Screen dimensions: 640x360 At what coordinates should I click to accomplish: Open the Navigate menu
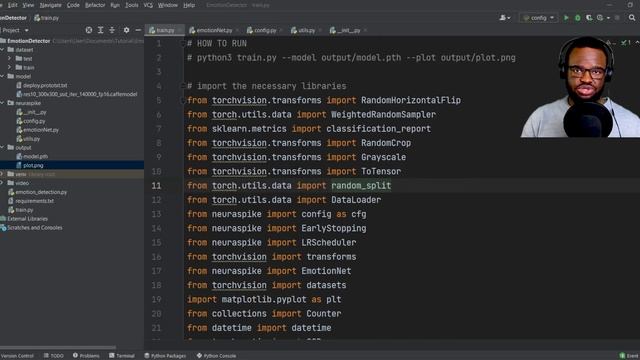click(50, 5)
